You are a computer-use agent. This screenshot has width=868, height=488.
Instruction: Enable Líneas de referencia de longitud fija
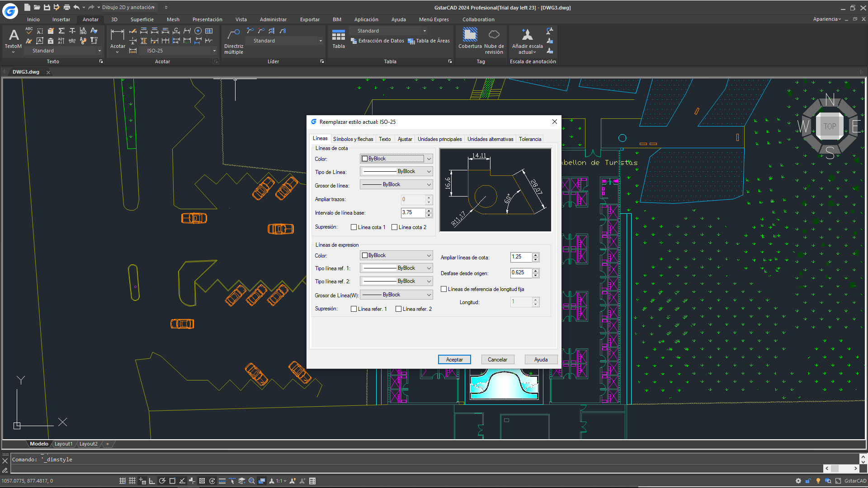tap(444, 289)
